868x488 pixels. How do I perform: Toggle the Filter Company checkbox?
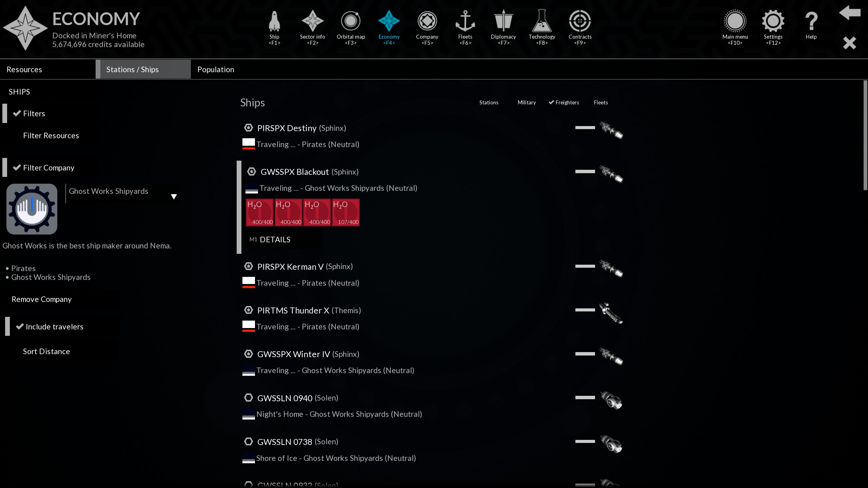(43, 168)
